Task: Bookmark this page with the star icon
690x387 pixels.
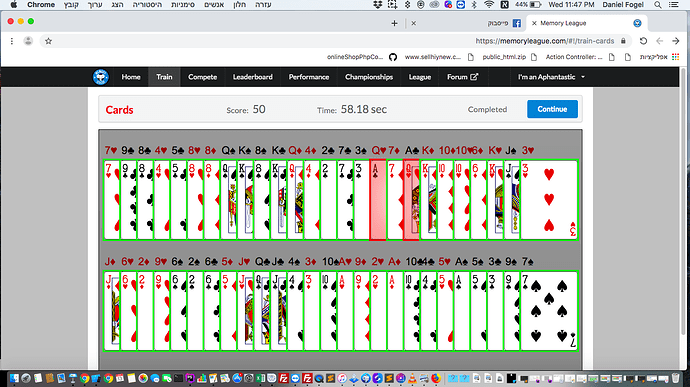Action: 48,41
